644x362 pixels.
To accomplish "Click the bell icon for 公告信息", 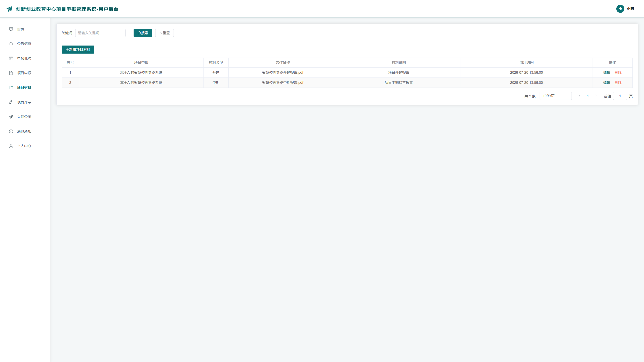I will (x=11, y=44).
